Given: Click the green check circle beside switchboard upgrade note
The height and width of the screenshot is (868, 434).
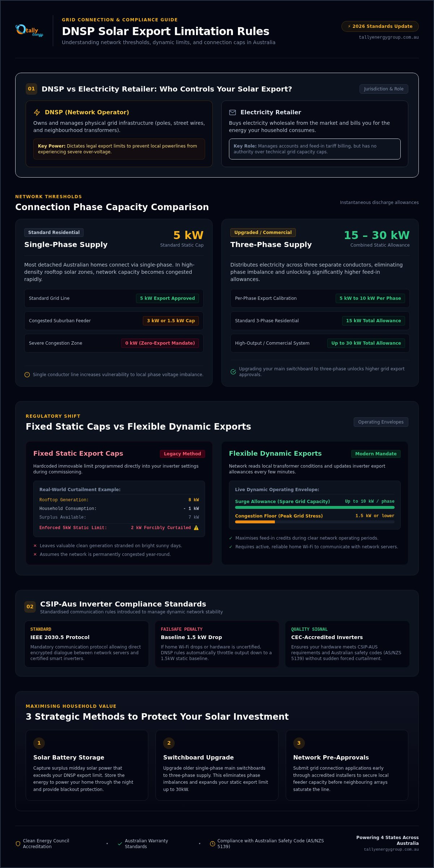Looking at the screenshot, I should pyautogui.click(x=233, y=372).
